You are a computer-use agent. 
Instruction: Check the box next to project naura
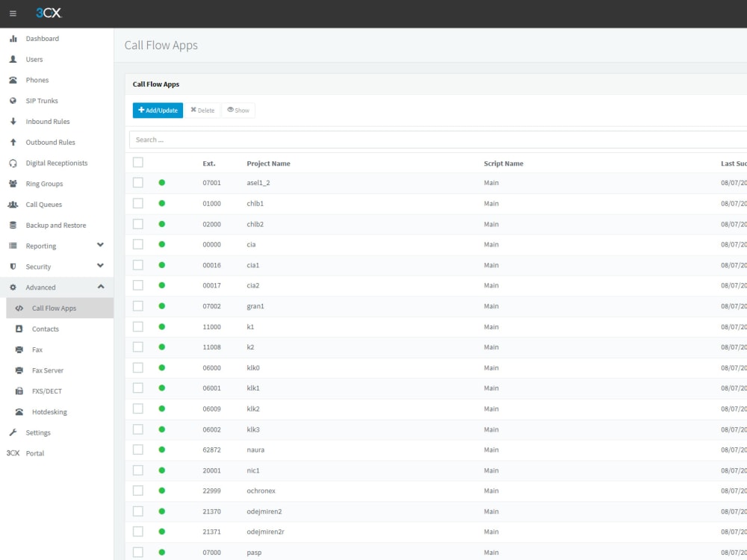pyautogui.click(x=138, y=449)
